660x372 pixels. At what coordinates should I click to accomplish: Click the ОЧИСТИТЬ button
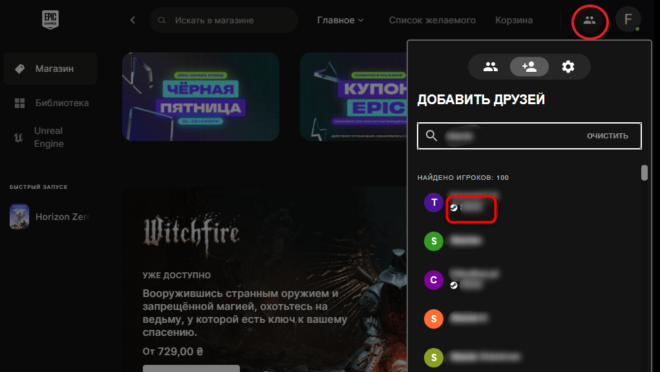[607, 136]
